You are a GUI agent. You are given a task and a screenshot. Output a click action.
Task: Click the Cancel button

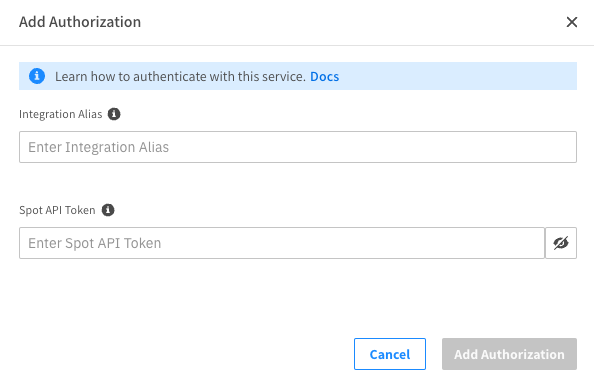point(390,354)
